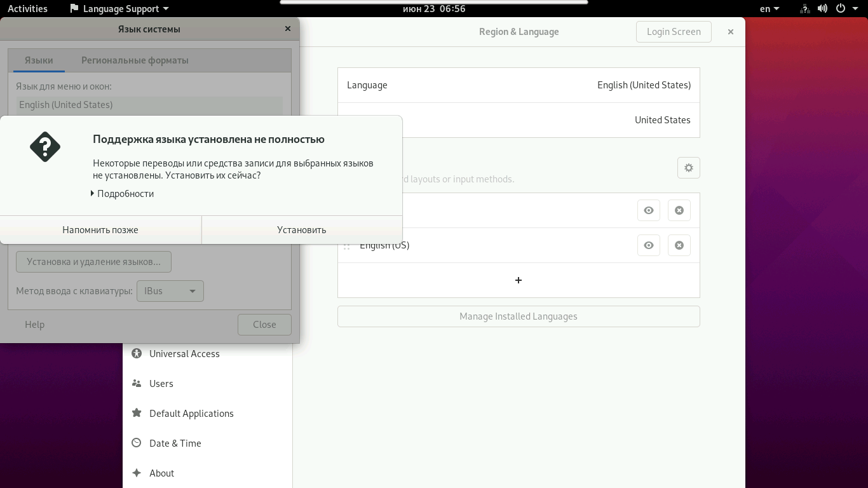The height and width of the screenshot is (488, 868).
Task: Click the About sidebar icon
Action: 137,473
